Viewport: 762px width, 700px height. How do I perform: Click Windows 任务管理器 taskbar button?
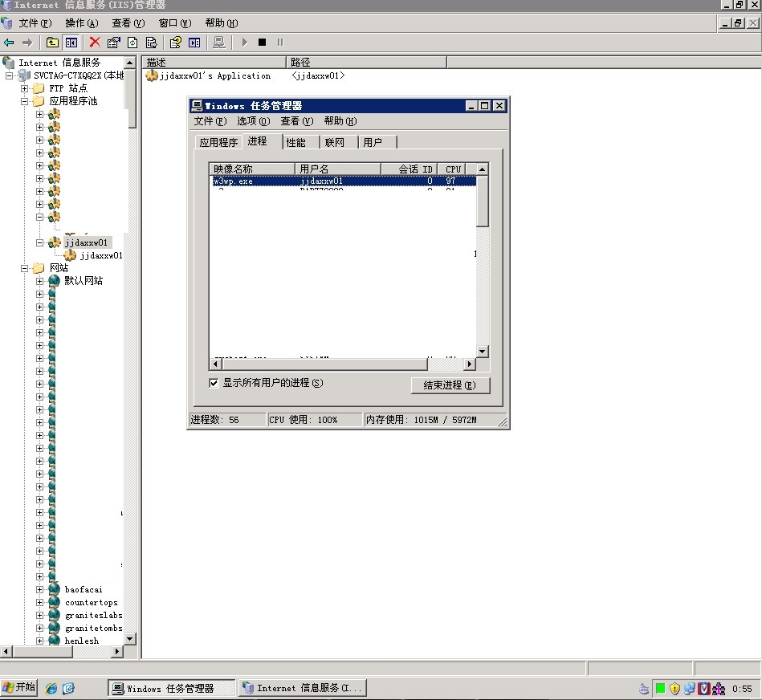click(x=171, y=688)
